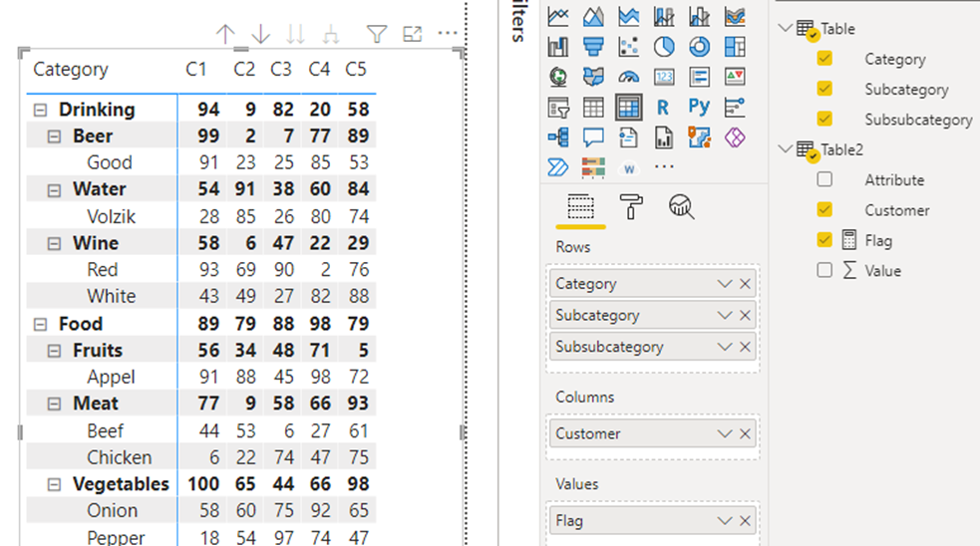Drill up using the up arrow
Screen dimensions: 980x546
[x=225, y=34]
